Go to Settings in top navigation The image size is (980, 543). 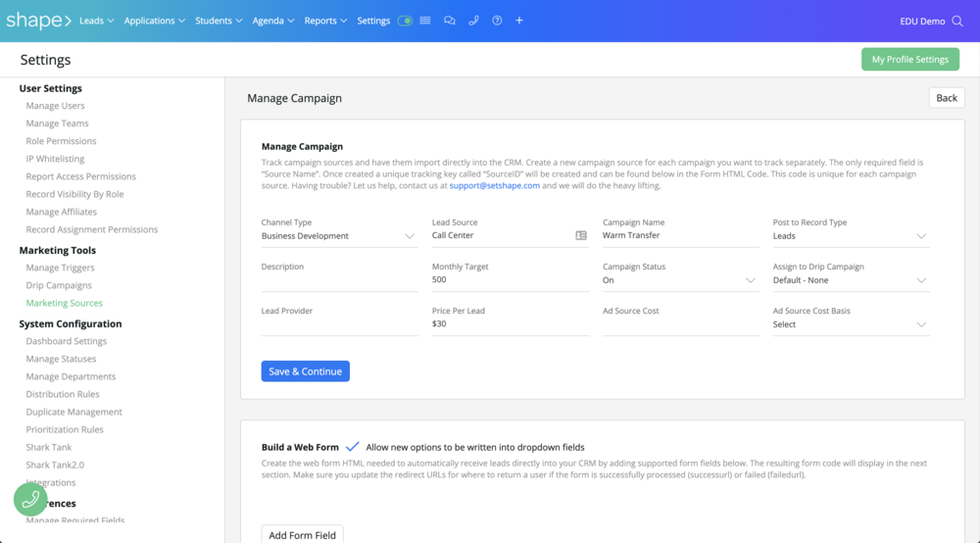click(373, 21)
